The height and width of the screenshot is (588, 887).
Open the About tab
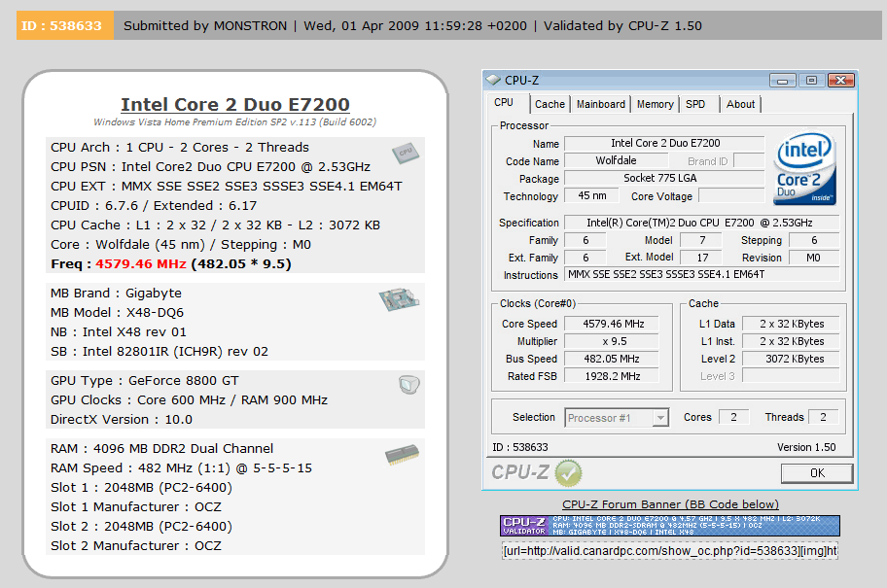(740, 104)
